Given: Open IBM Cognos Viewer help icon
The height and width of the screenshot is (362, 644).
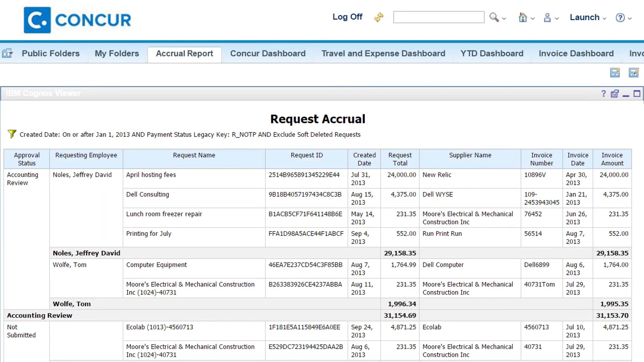Looking at the screenshot, I should (x=603, y=94).
